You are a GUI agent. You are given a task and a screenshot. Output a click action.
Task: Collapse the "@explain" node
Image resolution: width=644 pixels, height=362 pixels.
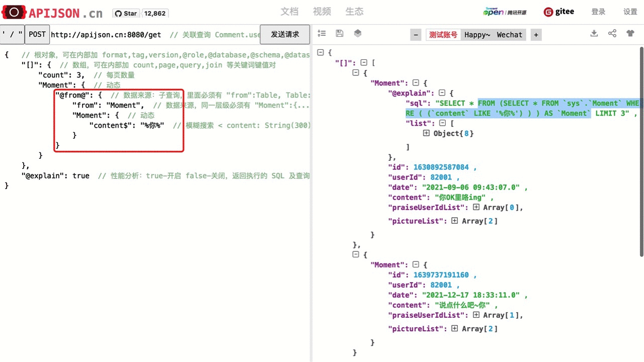[442, 93]
